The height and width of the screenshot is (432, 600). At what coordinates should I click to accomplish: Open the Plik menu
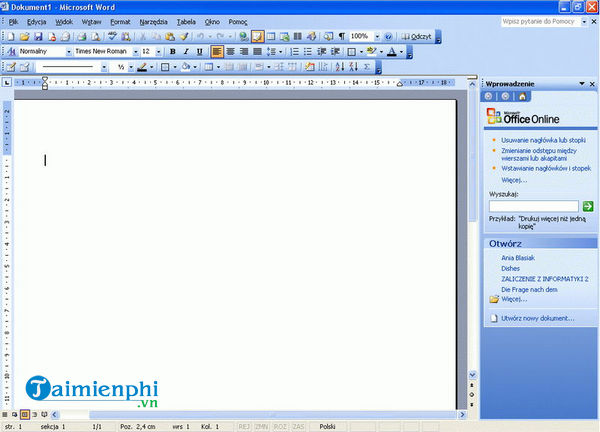pos(13,22)
